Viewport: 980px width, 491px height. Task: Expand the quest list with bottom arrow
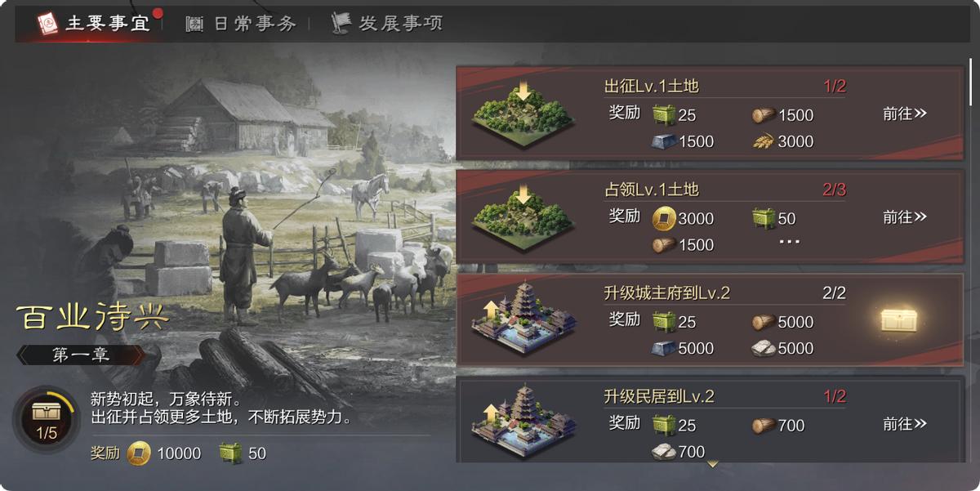tap(712, 465)
